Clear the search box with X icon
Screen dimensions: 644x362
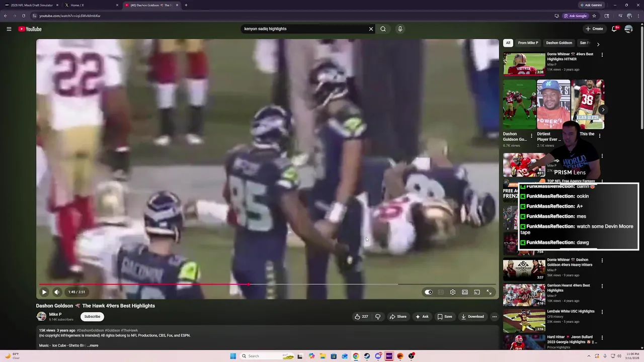371,29
